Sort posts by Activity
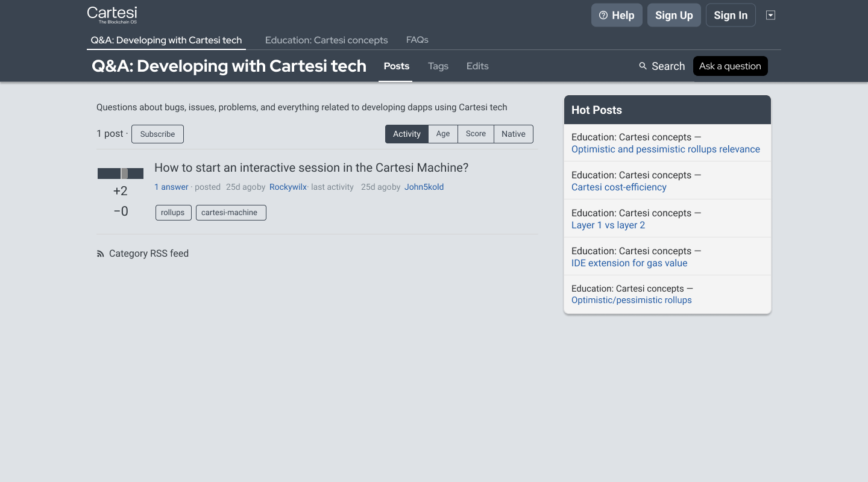 pos(407,134)
